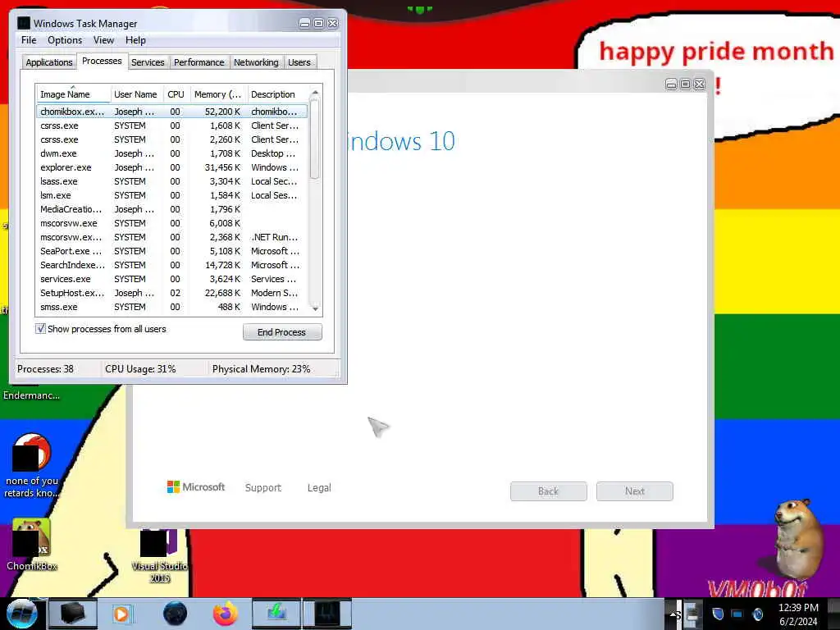Sort processes by Description column header
This screenshot has width=840, height=630.
coord(278,94)
